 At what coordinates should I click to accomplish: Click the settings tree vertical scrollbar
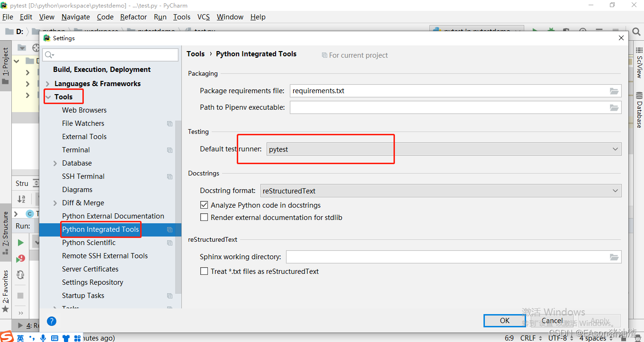click(x=178, y=207)
